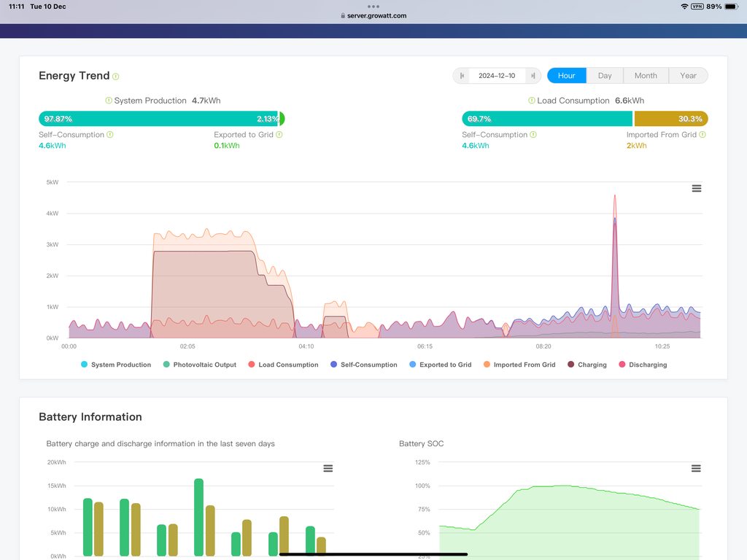Tap the iPad multitasking three-dots icon

(373, 7)
